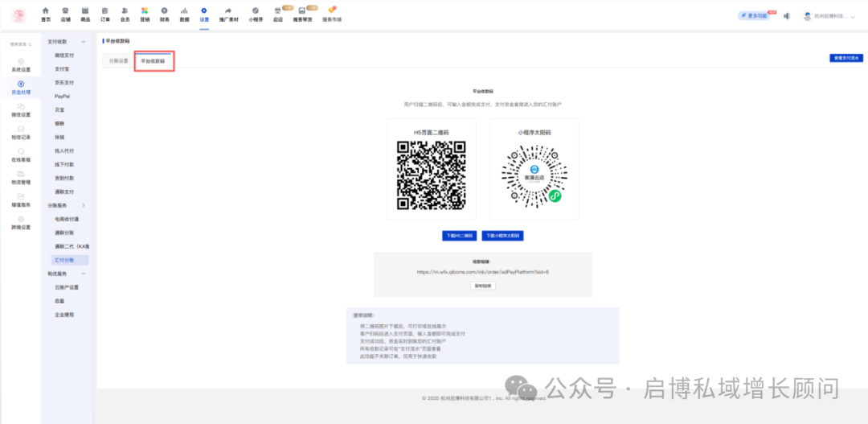Open 物流管理 sidebar icon
Image resolution: width=868 pixels, height=424 pixels.
click(x=21, y=177)
